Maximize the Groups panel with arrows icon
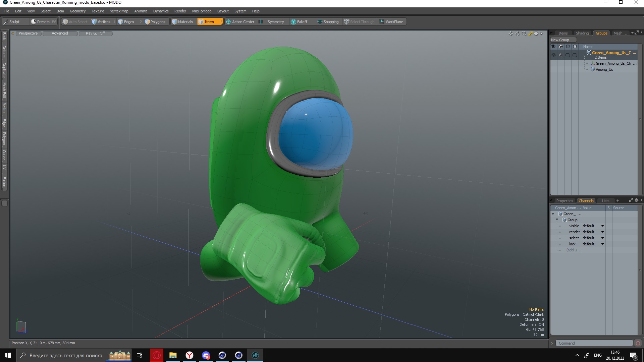This screenshot has height=362, width=644. [x=637, y=33]
